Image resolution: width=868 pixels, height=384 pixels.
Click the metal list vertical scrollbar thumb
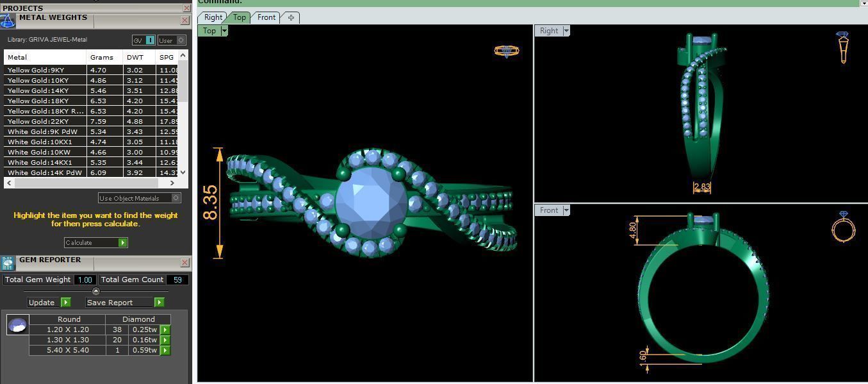(183, 81)
